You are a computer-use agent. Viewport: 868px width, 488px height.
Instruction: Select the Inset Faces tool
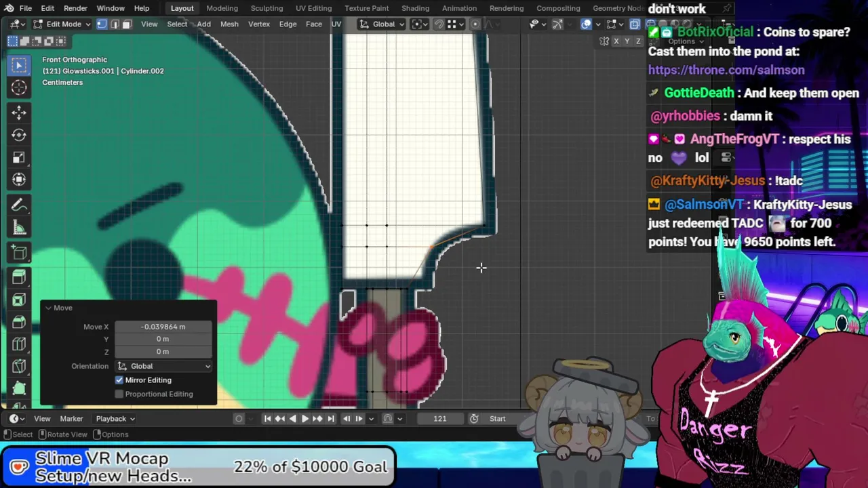click(x=19, y=300)
